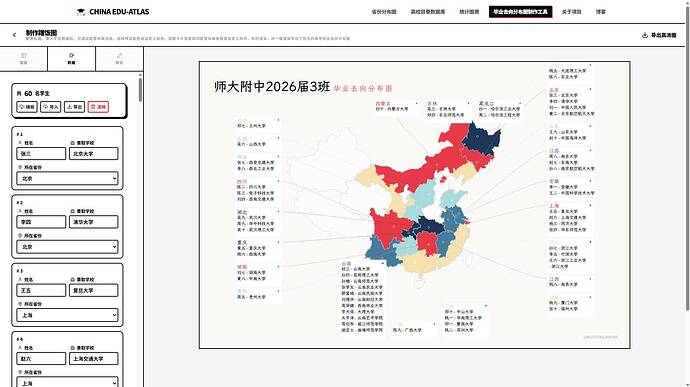Click the red 清除 clear button
Screen dimensions: 690x387
pyautogui.click(x=98, y=107)
